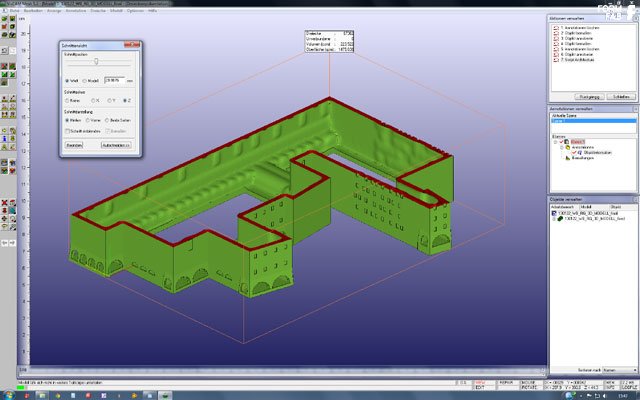
Task: Open the Bearbeiten menu
Action: click(33, 11)
